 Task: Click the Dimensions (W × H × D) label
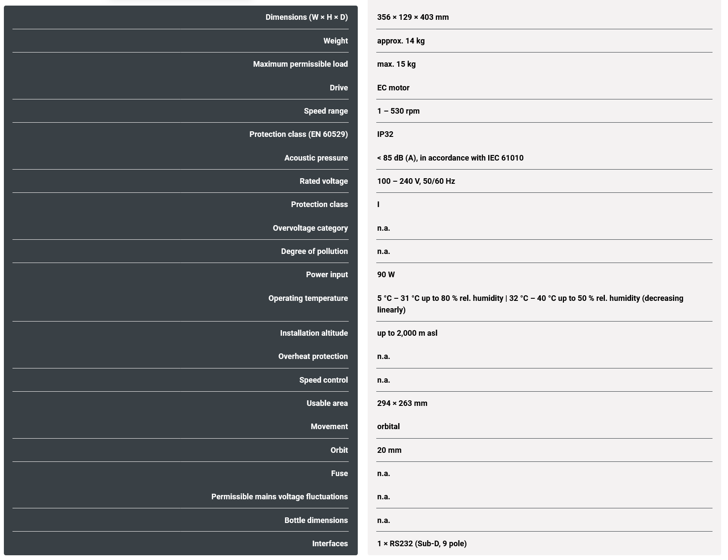click(x=306, y=17)
